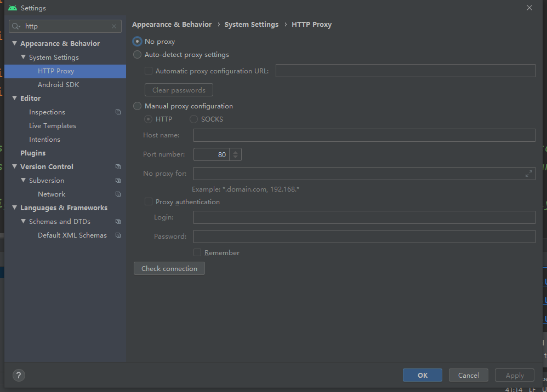This screenshot has height=392, width=547.
Task: Click the project-level icon next to Schemas and DTDs
Action: point(118,221)
